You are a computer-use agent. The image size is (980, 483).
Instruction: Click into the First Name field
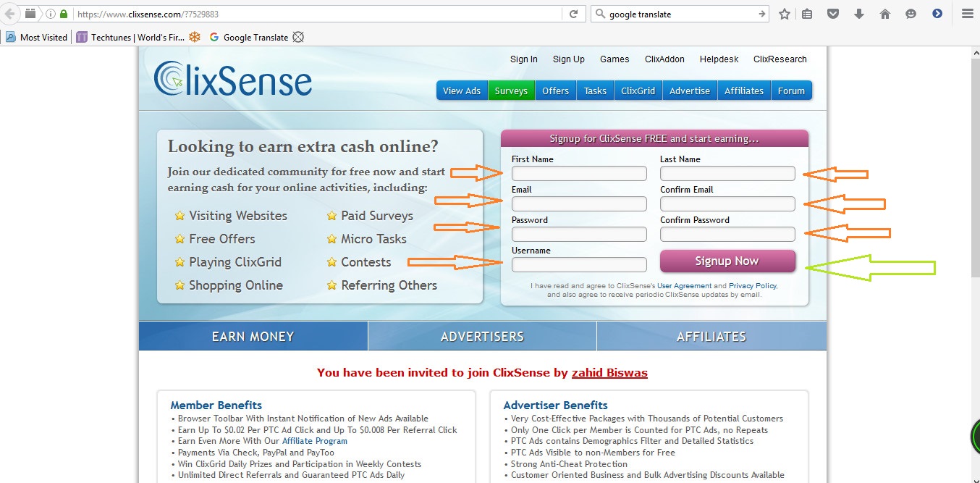point(579,174)
